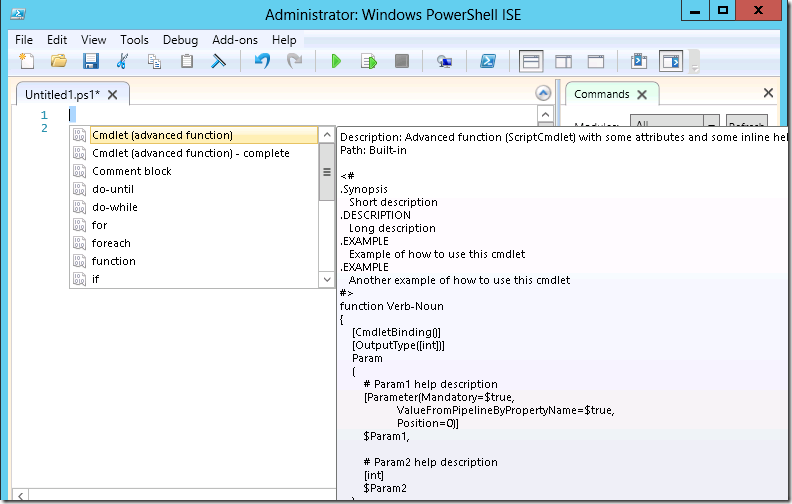Open new remote PowerShell tab icon
This screenshot has height=504, width=792.
tap(444, 61)
